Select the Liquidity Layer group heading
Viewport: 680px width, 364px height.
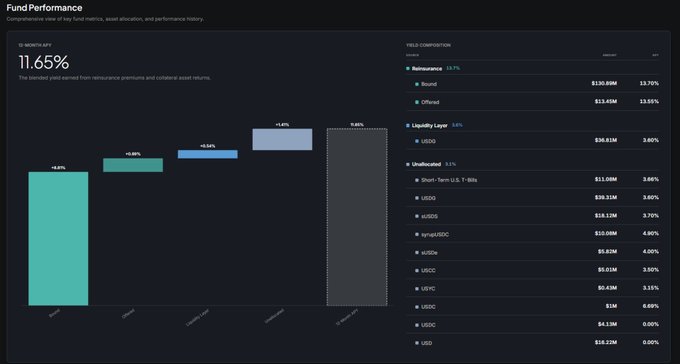tap(429, 125)
